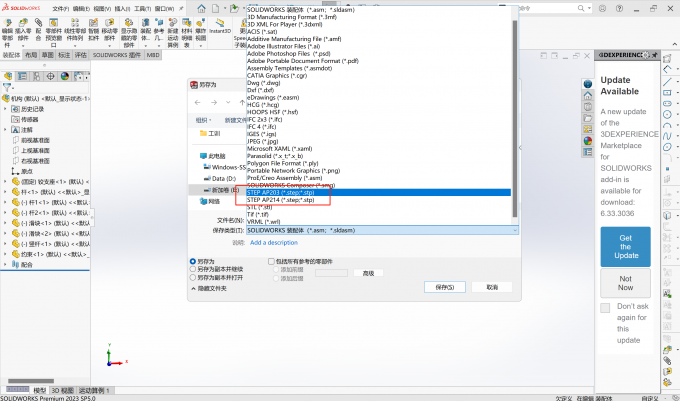680x401 pixels.
Task: Click the Edit Component (编辑零部件) ribbon icon
Action: tap(7, 23)
